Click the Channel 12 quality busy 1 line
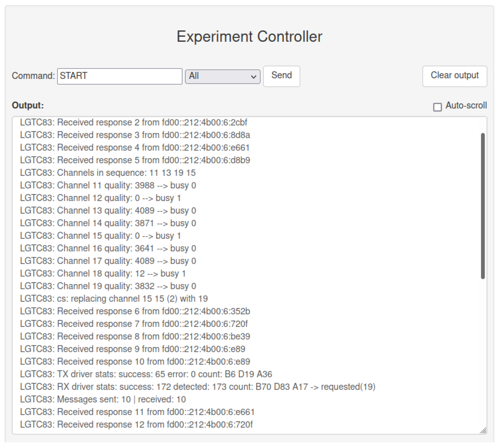The height and width of the screenshot is (448, 499). coord(100,198)
